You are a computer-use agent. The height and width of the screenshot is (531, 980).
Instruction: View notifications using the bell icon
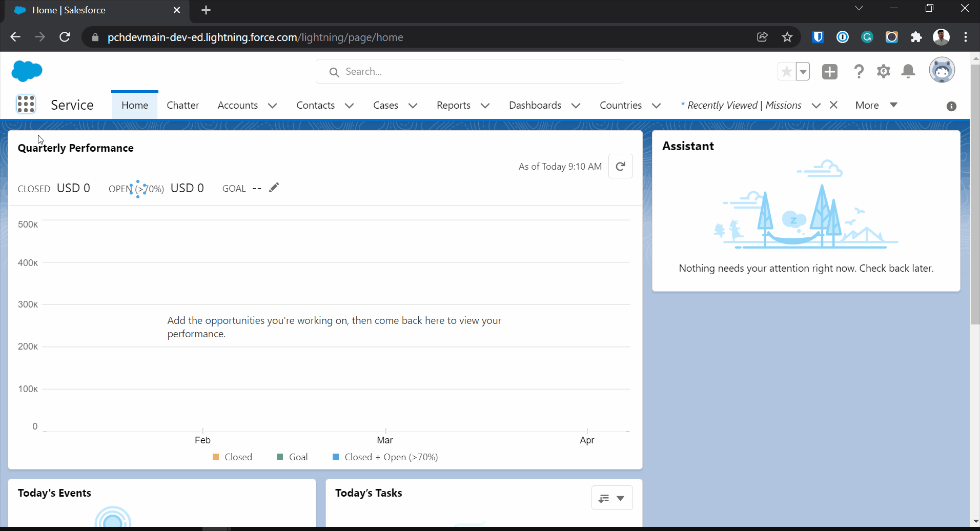(908, 71)
